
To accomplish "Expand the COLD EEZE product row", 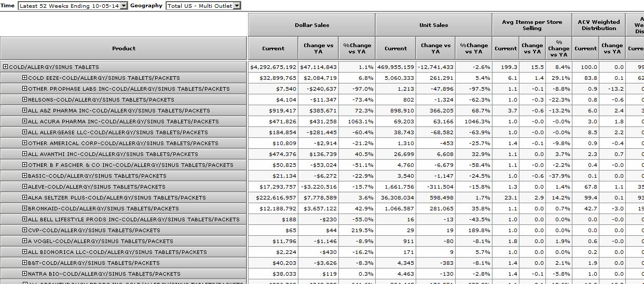I will [x=24, y=78].
